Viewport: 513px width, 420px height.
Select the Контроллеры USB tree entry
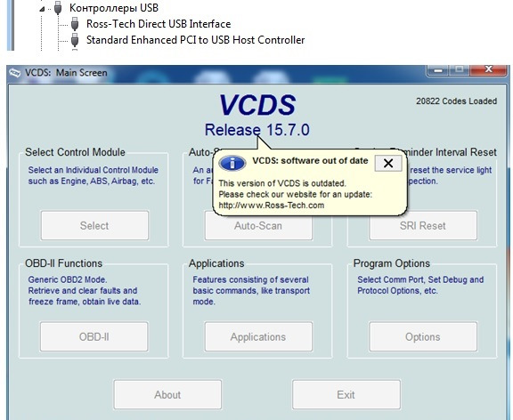click(114, 8)
